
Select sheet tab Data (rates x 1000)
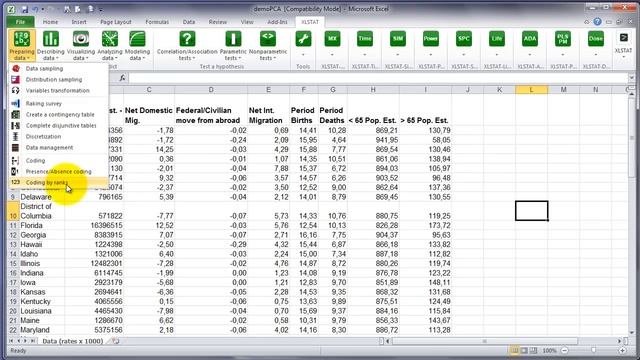point(73,341)
